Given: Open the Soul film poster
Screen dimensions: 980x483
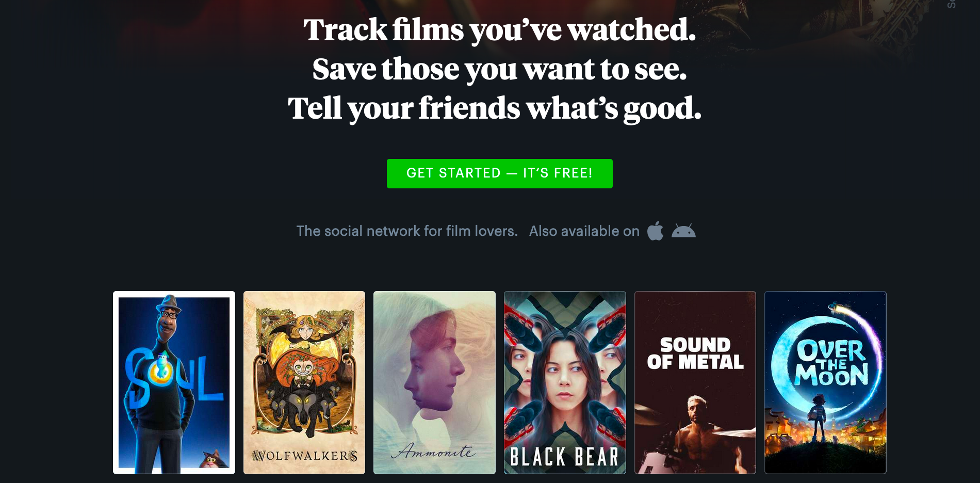Looking at the screenshot, I should (x=174, y=382).
